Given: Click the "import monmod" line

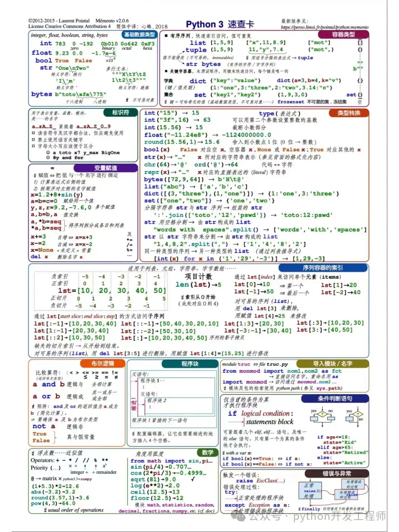Looking at the screenshot, I should tap(245, 382).
